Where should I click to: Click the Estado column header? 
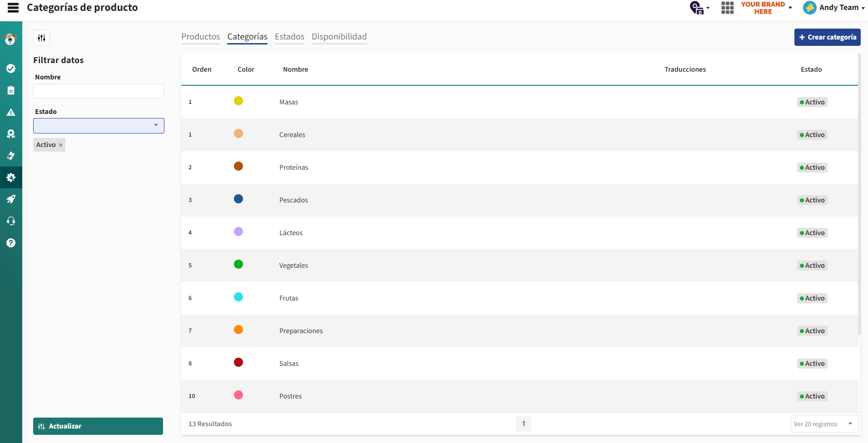coord(811,69)
